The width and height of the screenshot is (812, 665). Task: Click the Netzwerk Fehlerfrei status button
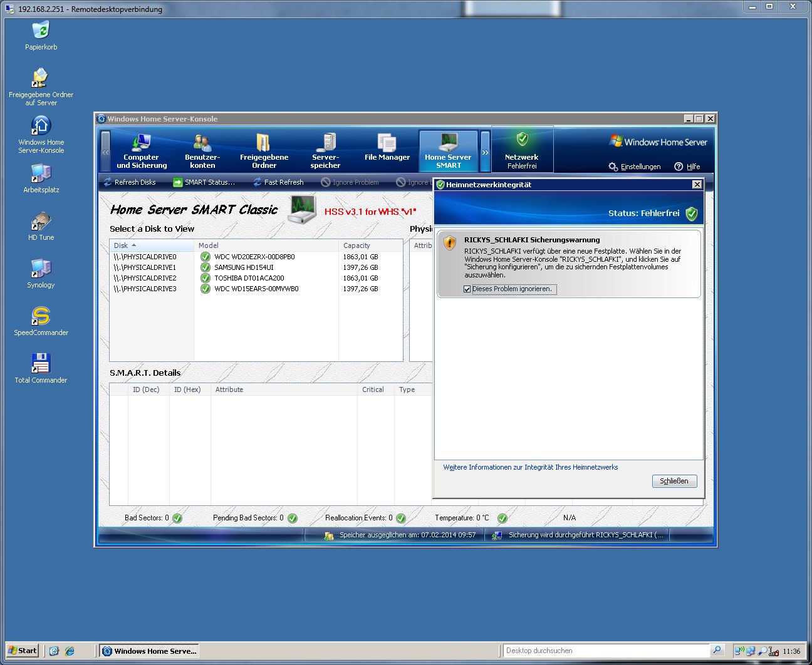coord(522,151)
